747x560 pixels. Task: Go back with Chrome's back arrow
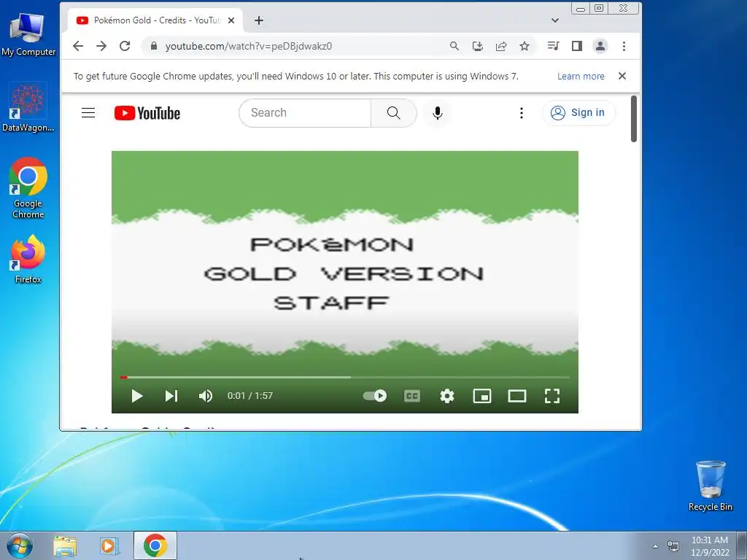point(78,46)
